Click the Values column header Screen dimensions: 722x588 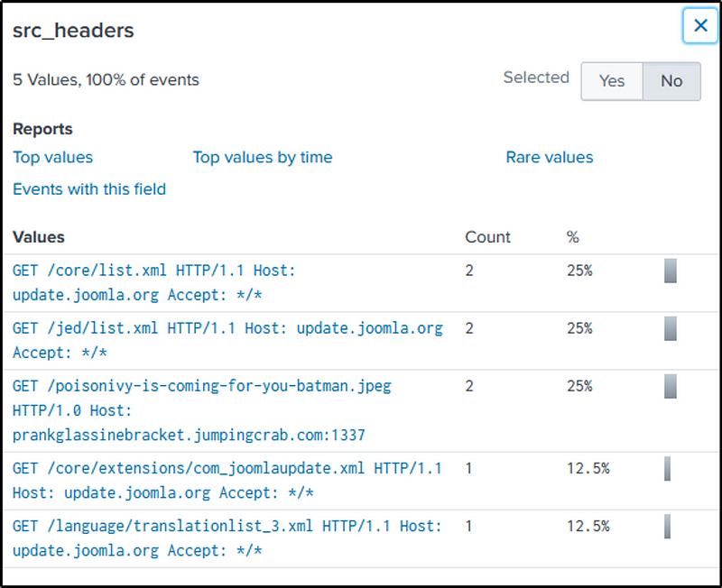39,237
